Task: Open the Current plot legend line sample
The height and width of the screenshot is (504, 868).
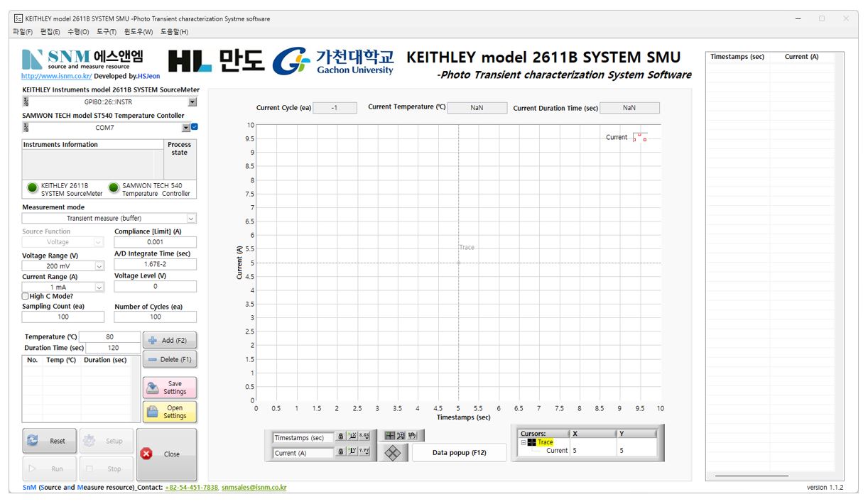Action: (x=639, y=137)
